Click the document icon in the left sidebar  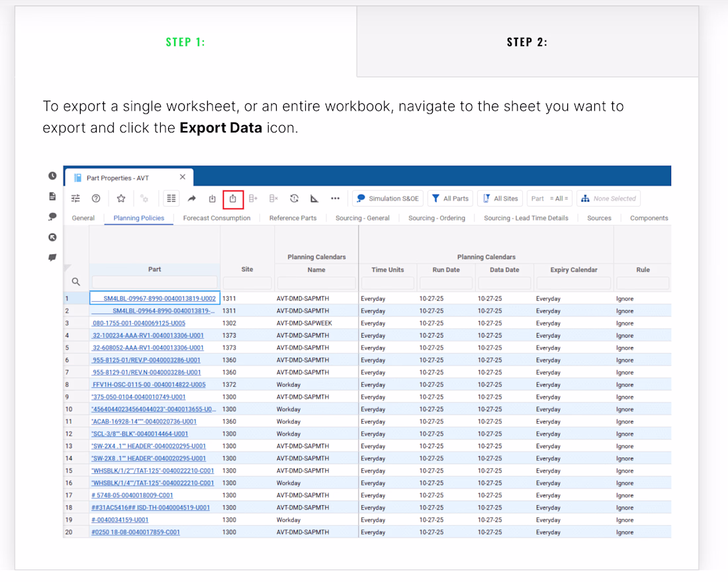point(52,197)
